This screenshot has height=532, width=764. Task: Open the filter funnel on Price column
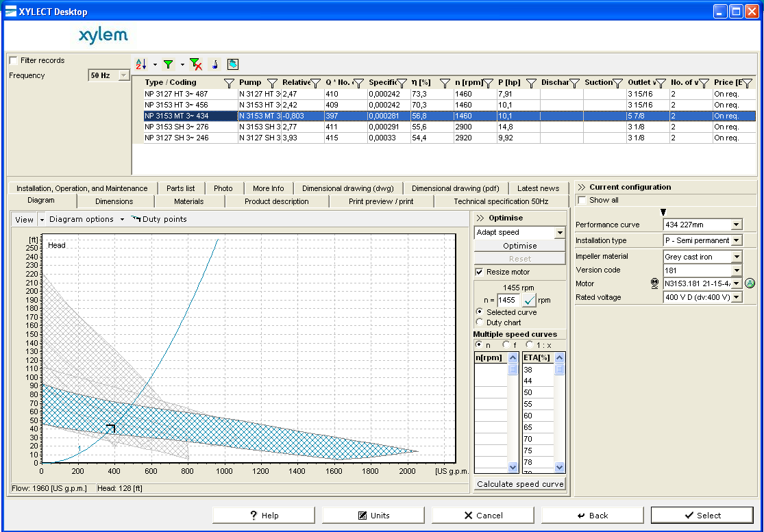[747, 84]
